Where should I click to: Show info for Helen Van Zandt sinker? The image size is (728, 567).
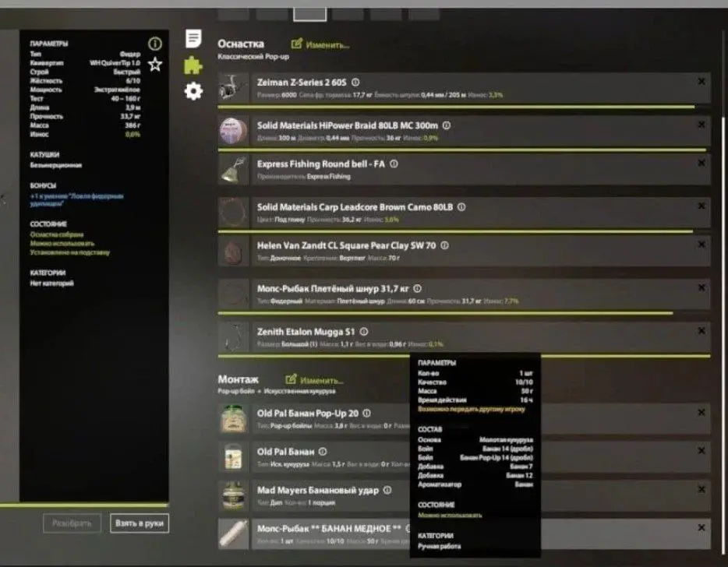pos(444,245)
